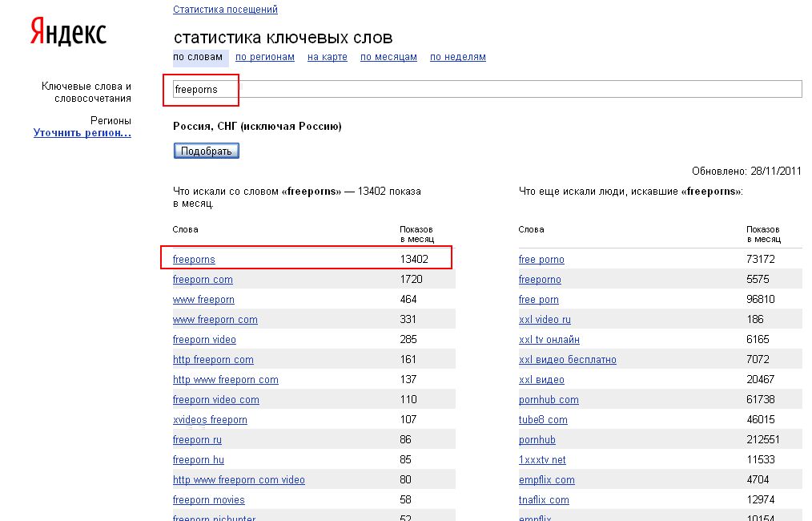Click the 212551 count beside pornhub
The height and width of the screenshot is (521, 812).
[x=763, y=440]
